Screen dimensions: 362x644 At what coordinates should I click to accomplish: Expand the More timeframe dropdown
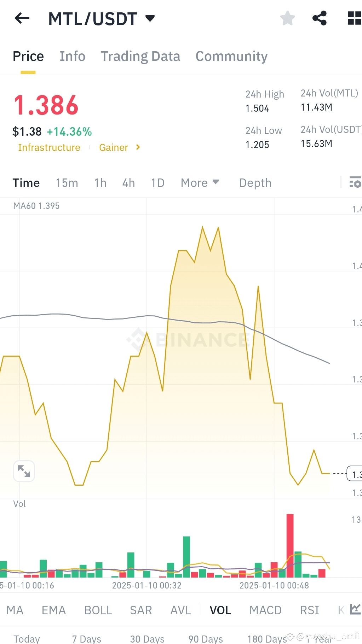click(200, 183)
